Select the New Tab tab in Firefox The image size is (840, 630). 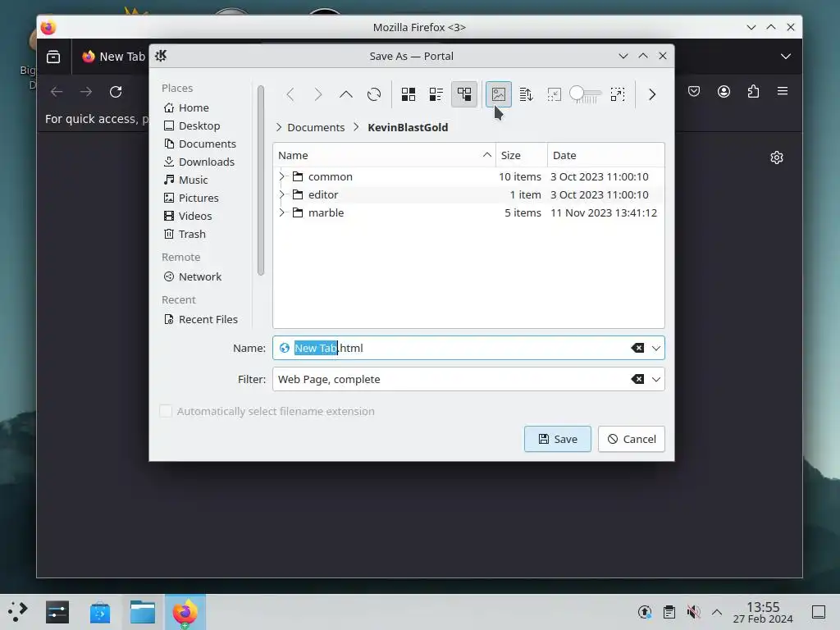coord(113,57)
